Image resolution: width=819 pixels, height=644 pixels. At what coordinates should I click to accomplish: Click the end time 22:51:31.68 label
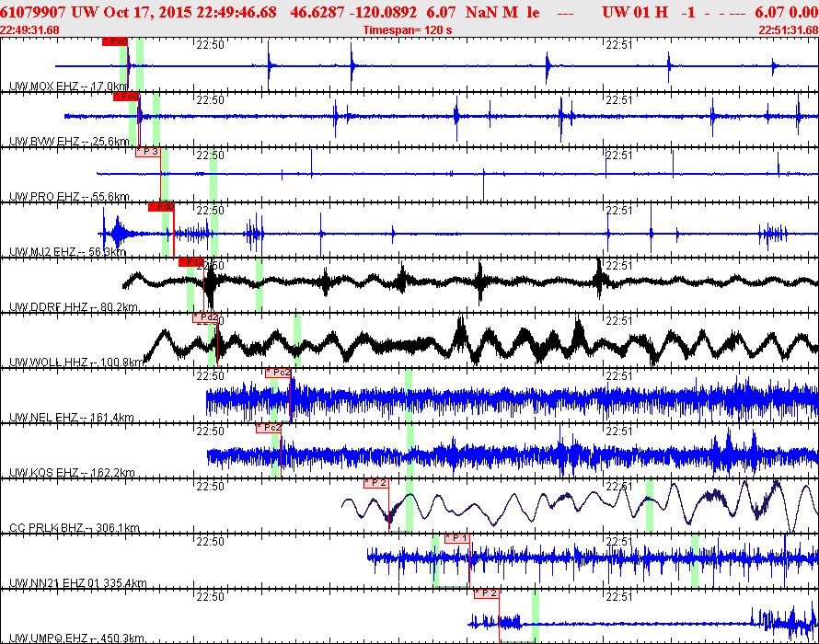789,30
